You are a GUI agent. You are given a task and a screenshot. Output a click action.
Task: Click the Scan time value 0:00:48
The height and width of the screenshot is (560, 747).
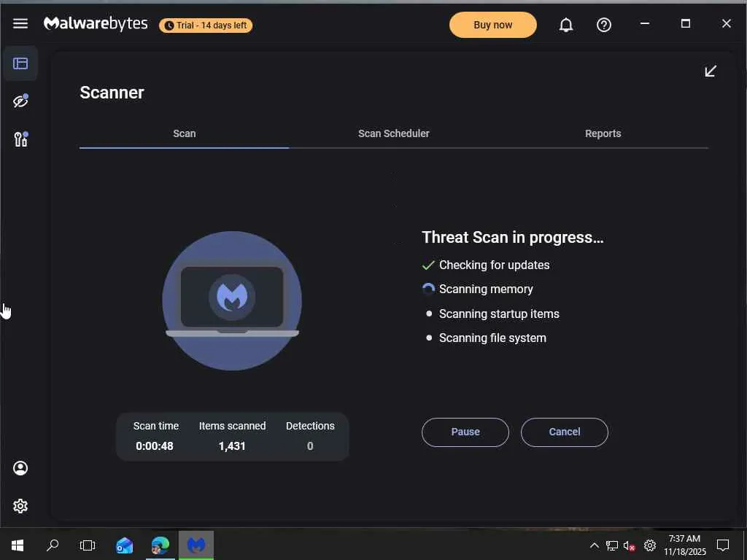(155, 446)
